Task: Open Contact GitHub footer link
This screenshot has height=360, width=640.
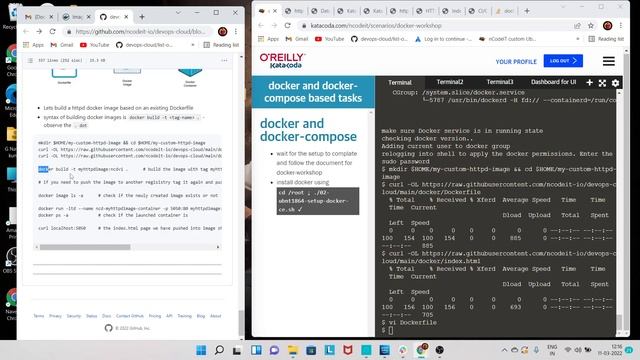Action: [130, 316]
